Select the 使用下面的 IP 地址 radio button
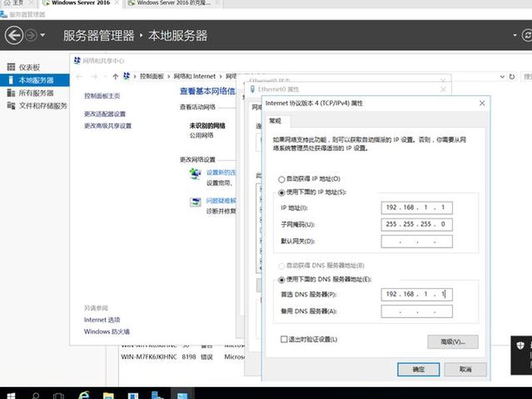 tap(281, 192)
